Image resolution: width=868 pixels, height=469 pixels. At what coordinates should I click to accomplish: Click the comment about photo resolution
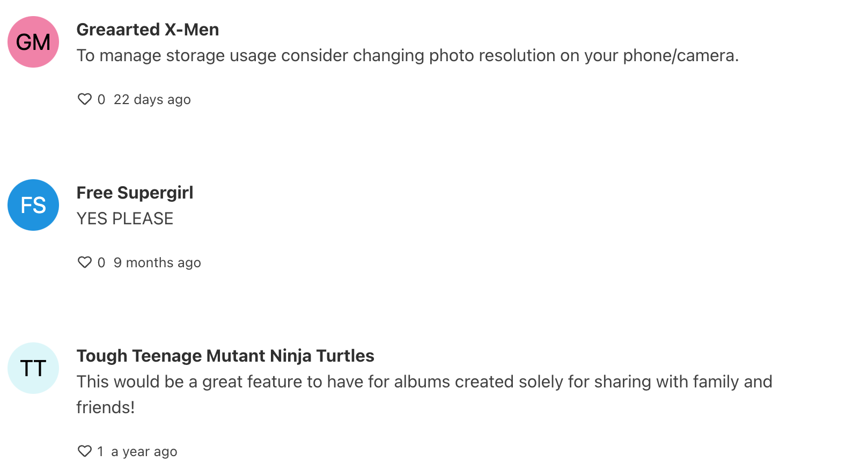[408, 55]
